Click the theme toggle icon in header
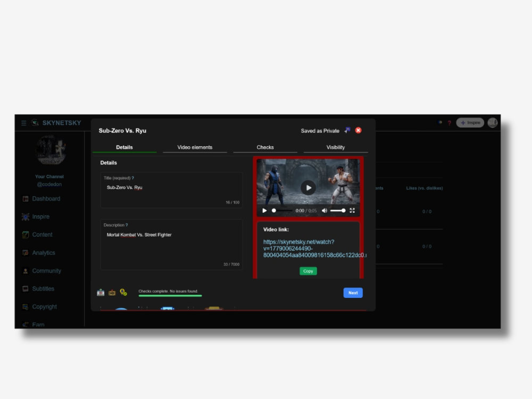 [x=440, y=122]
